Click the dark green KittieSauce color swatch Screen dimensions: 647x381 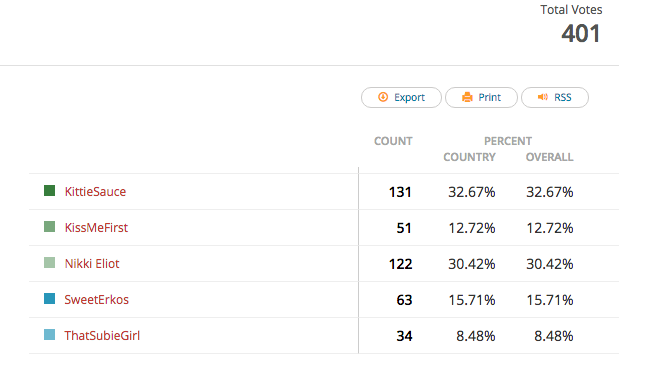click(50, 191)
